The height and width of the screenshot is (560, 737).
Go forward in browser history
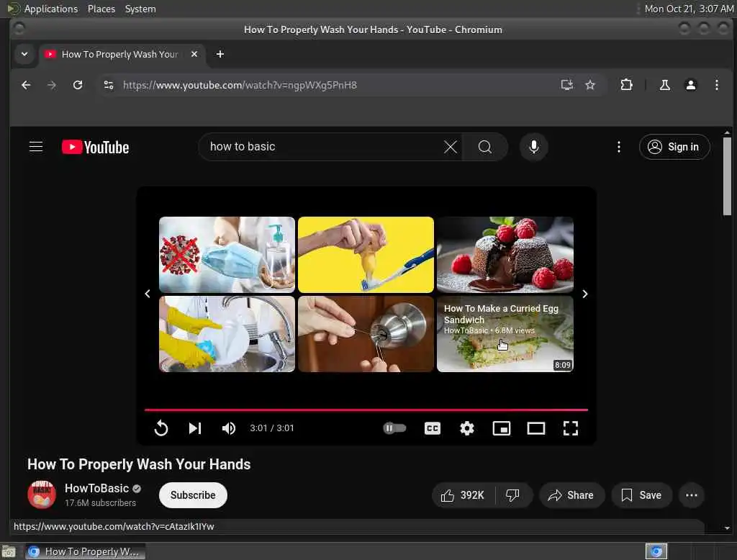[x=52, y=85]
